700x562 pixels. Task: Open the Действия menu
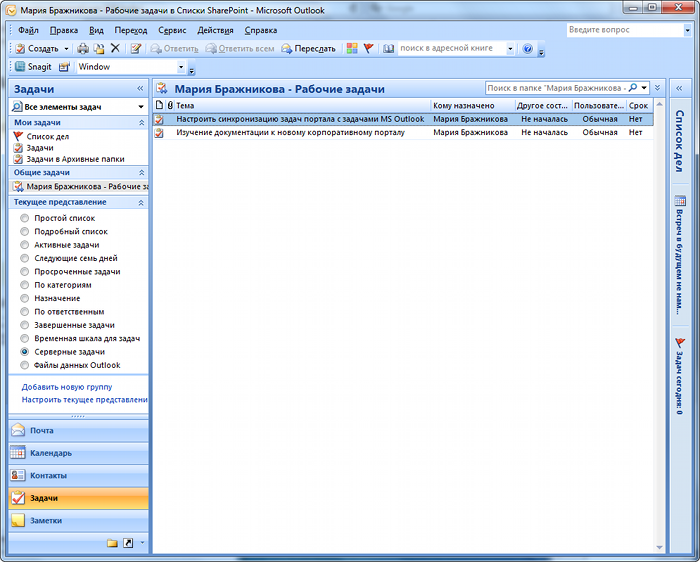[215, 30]
